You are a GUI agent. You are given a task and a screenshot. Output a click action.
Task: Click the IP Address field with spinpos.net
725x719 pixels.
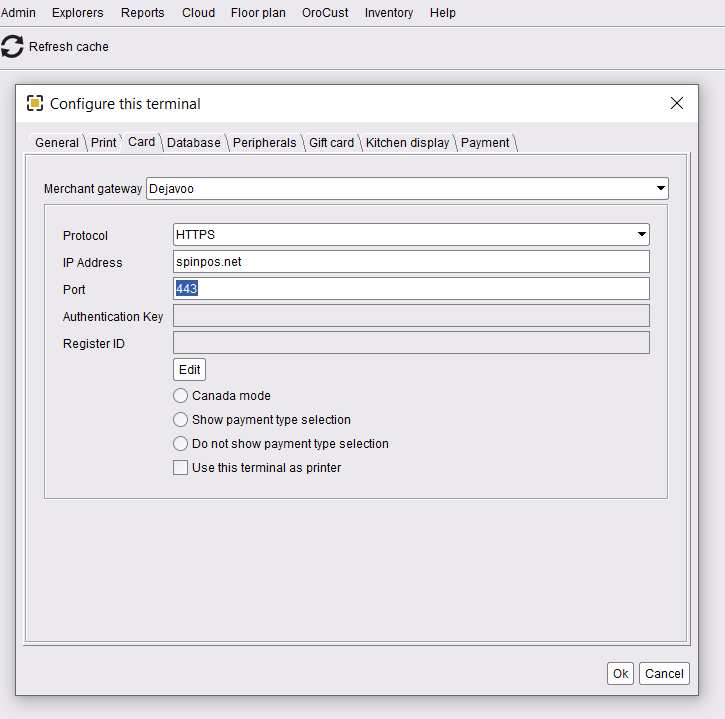[411, 262]
